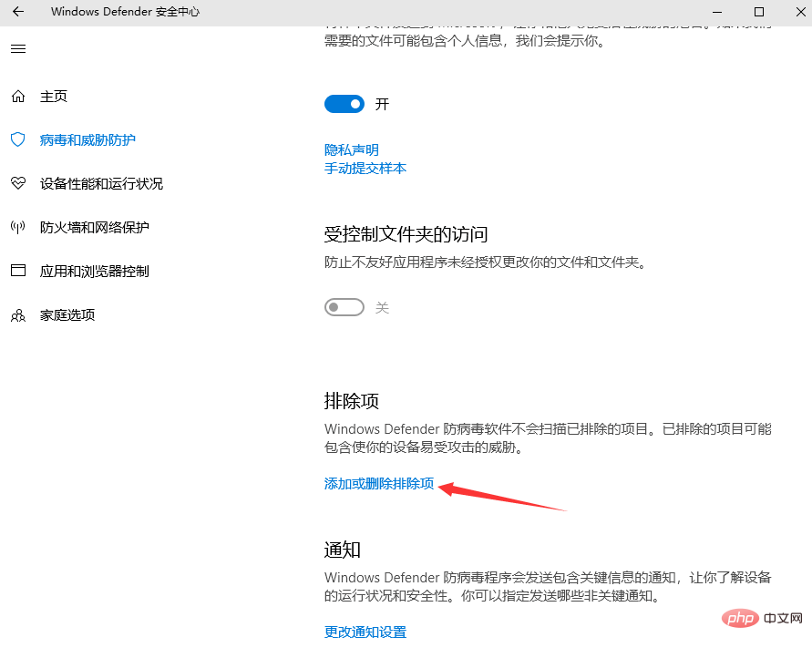Open 应用和浏览器控制 section
Image resolution: width=812 pixels, height=648 pixels.
[x=94, y=271]
